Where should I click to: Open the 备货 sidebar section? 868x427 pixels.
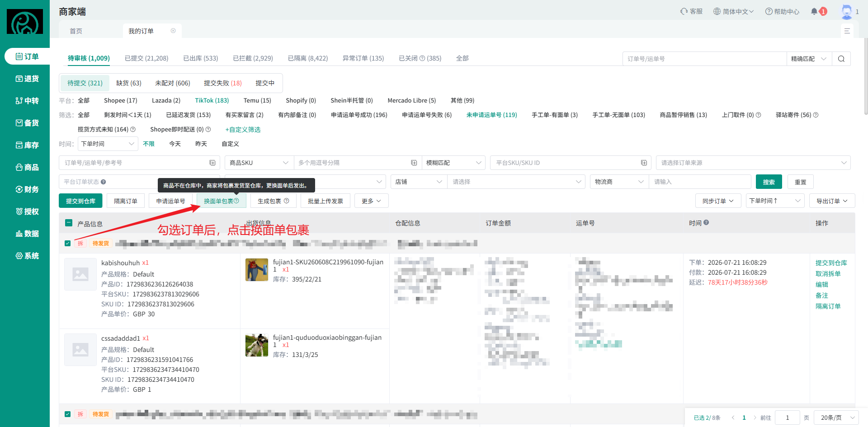tap(27, 123)
